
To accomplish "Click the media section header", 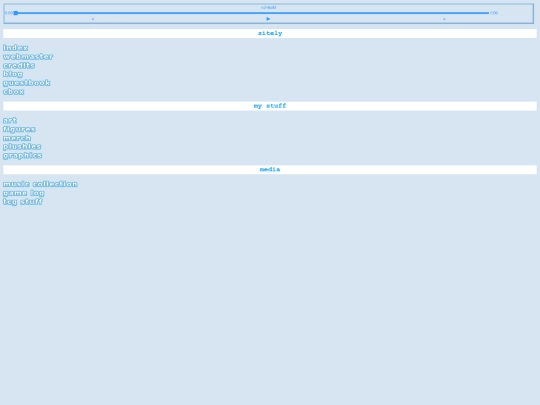I will (270, 169).
